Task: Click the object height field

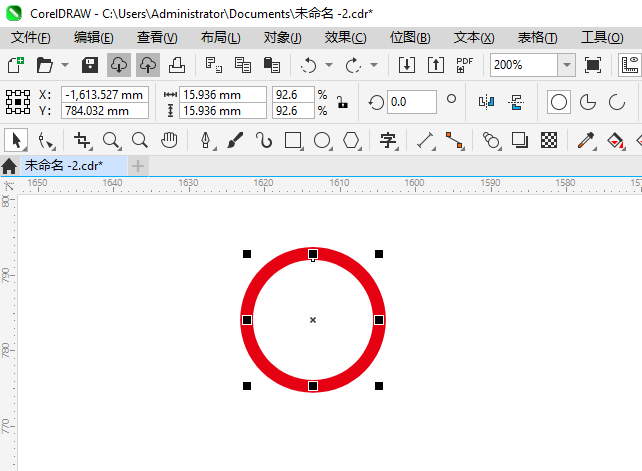Action: (x=223, y=111)
